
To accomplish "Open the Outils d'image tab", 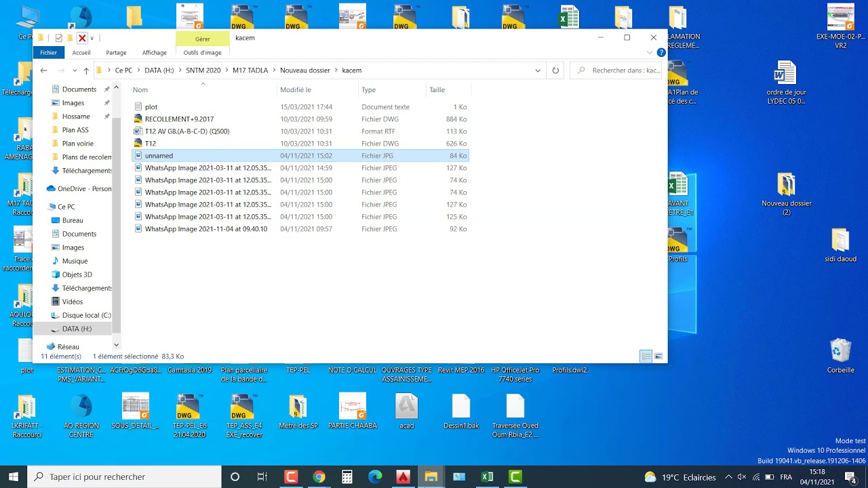I will tap(202, 52).
